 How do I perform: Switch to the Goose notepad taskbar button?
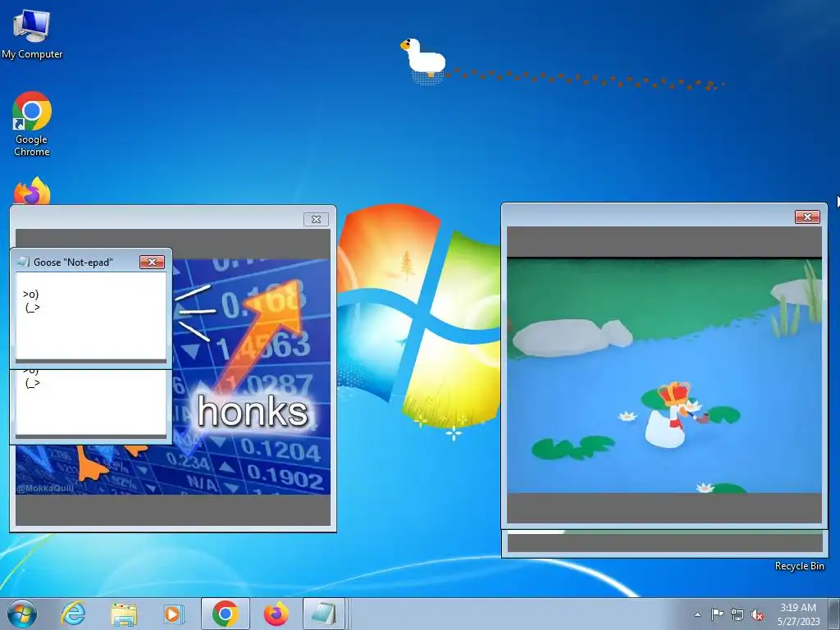tap(323, 614)
